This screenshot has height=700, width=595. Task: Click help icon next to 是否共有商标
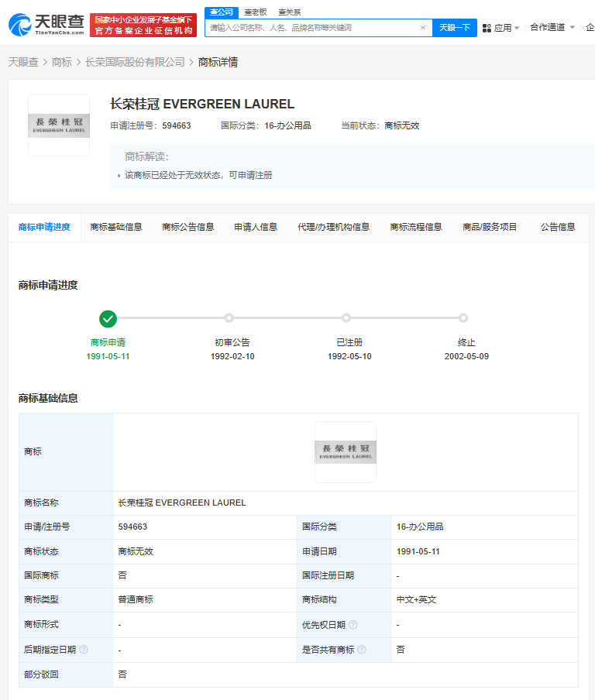point(362,650)
